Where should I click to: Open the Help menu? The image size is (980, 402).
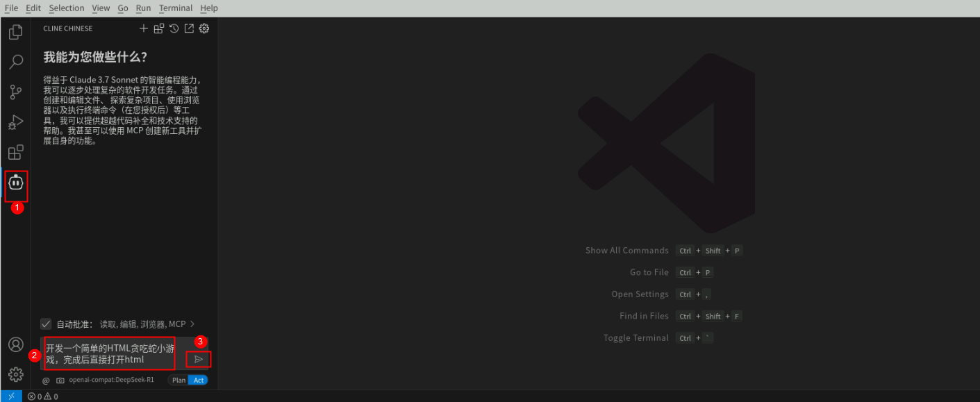click(x=209, y=8)
